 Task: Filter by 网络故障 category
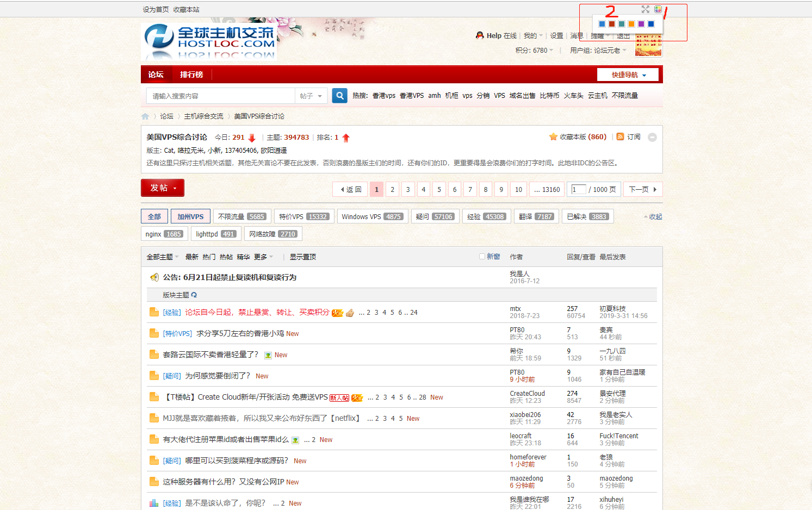(272, 234)
